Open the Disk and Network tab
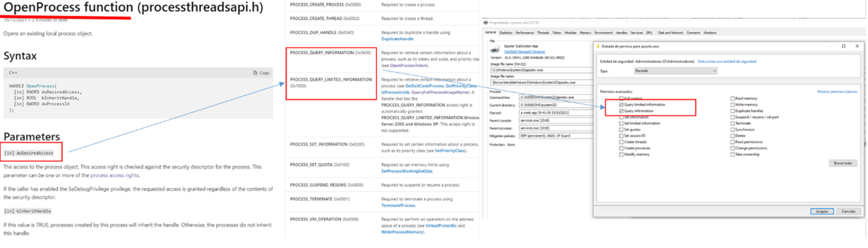 click(671, 33)
